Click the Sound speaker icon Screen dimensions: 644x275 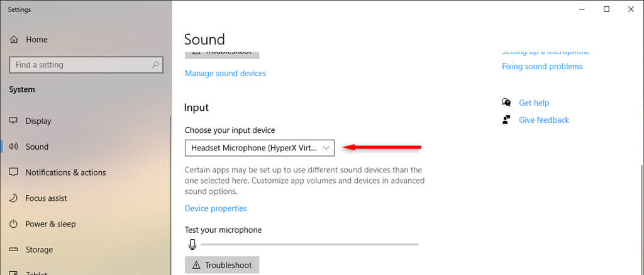click(x=14, y=147)
